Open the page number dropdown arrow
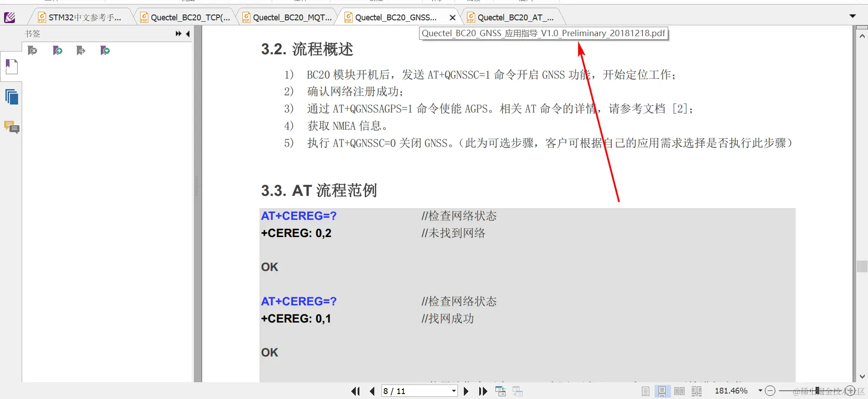 pyautogui.click(x=454, y=391)
